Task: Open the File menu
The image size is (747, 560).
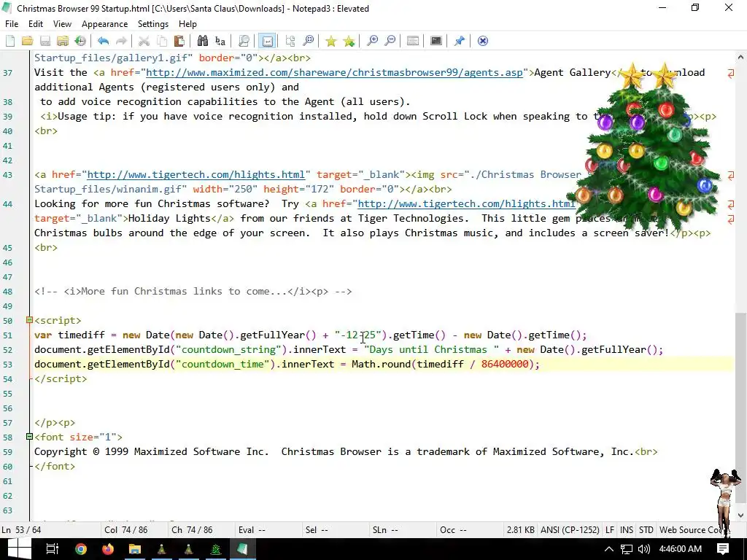Action: click(12, 24)
